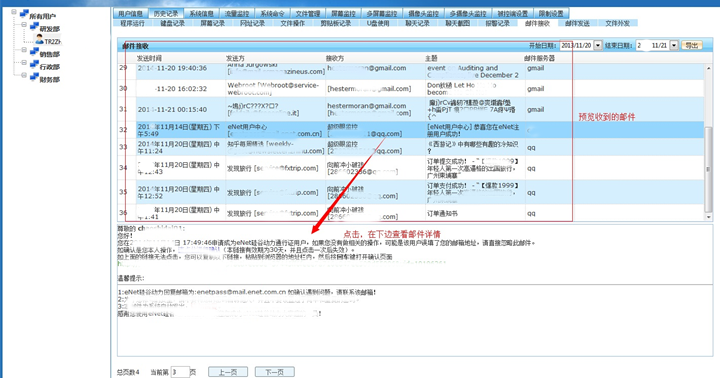Select the 聊天记录 sub-tab
This screenshot has width=720, height=378.
[417, 23]
